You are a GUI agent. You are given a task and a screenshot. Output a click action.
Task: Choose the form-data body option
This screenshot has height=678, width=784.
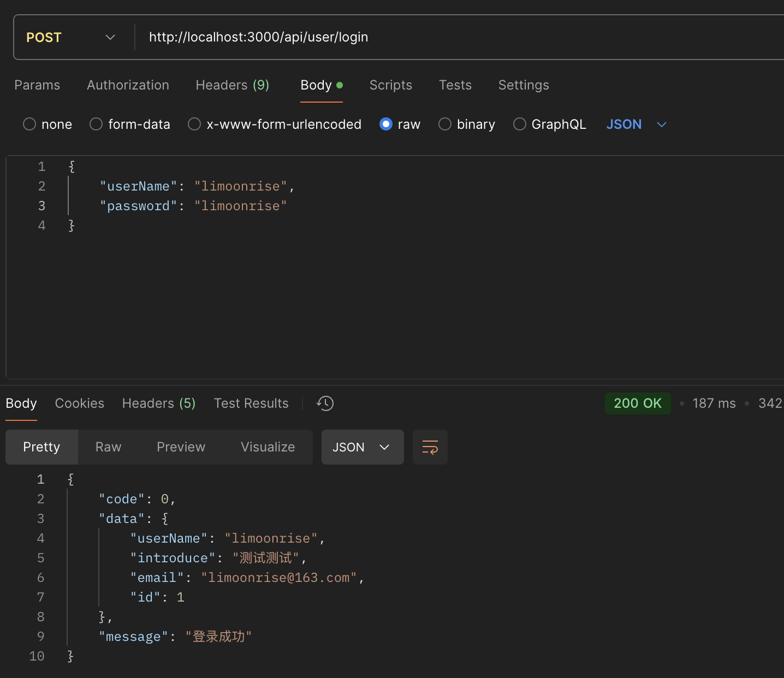click(x=96, y=124)
